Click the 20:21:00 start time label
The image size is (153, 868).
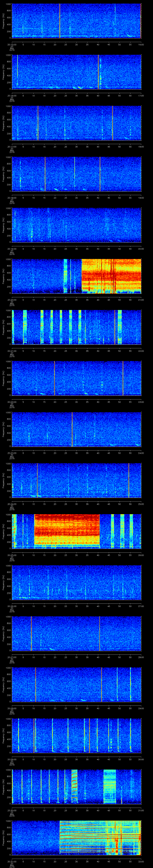(x=12, y=351)
